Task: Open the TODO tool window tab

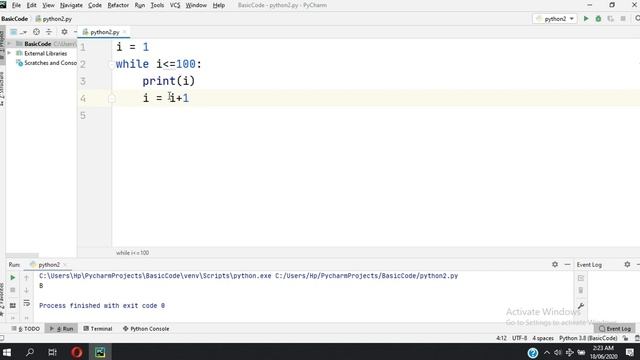Action: coord(26,329)
